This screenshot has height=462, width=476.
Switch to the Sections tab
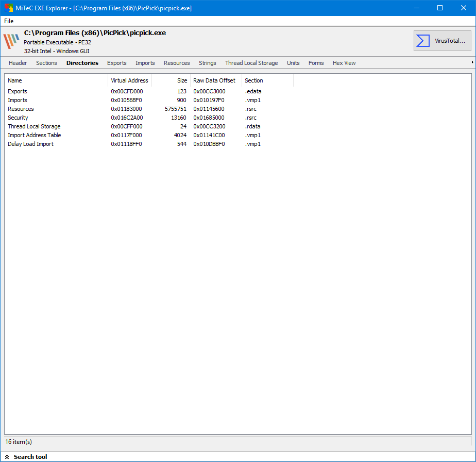[x=46, y=63]
